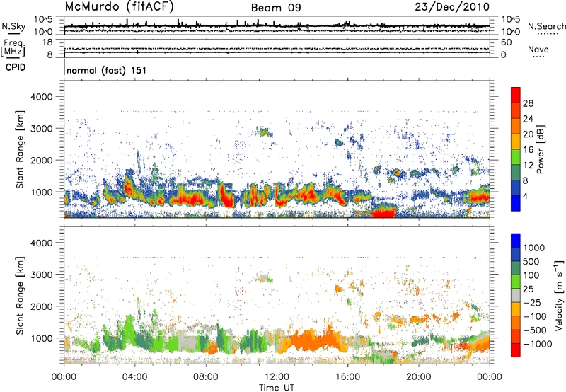Viewport: 566px width, 392px height.
Task: Pick the light green 25–100 Velocity segment
Action: (x=516, y=282)
